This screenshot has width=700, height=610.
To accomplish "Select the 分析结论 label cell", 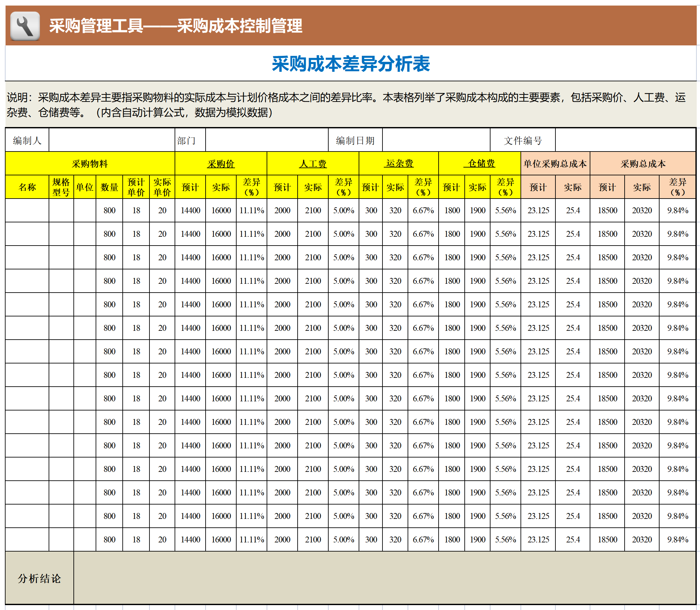I will pos(39,578).
